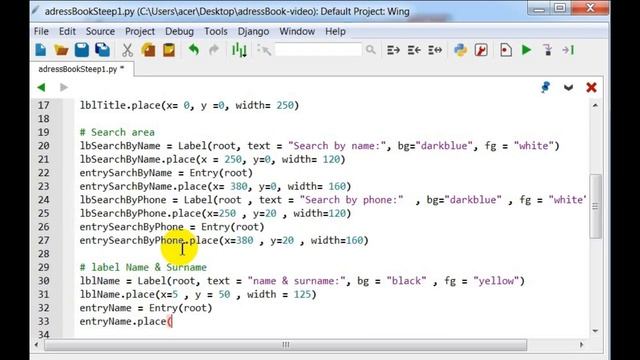Click the feather icon in the title bar
The width and height of the screenshot is (640, 360).
point(36,11)
